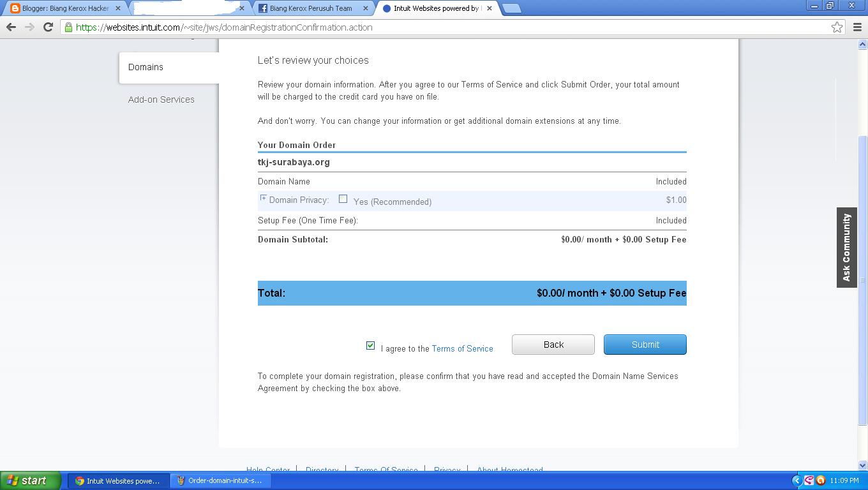This screenshot has height=490, width=868.
Task: Click the Total amount in blue bar
Action: (611, 293)
